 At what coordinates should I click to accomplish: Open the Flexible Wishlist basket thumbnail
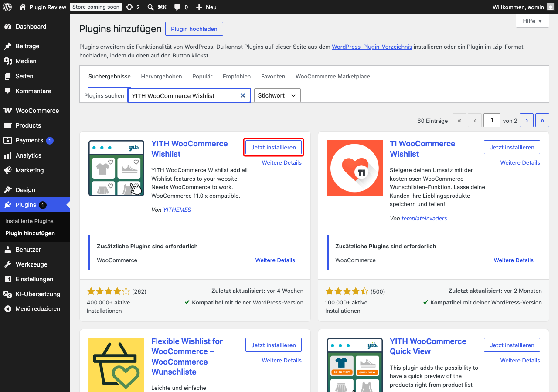pyautogui.click(x=116, y=365)
